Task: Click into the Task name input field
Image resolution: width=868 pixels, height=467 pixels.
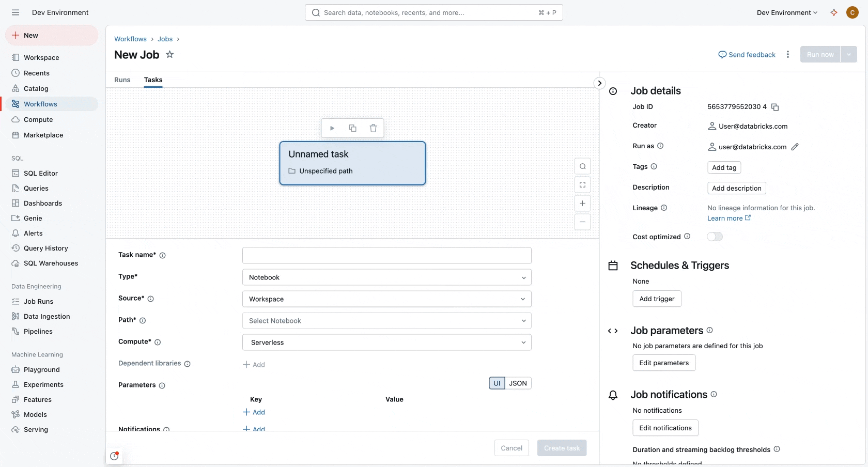Action: 386,256
